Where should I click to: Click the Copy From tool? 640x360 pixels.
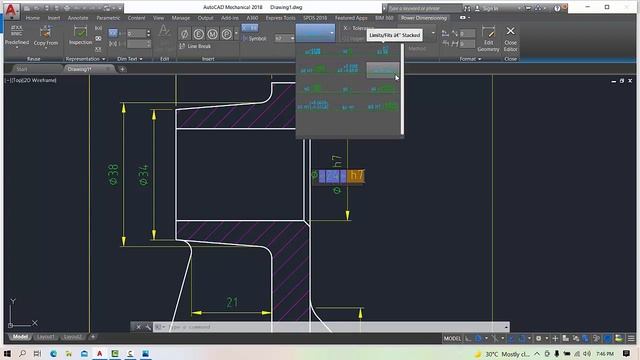(46, 36)
